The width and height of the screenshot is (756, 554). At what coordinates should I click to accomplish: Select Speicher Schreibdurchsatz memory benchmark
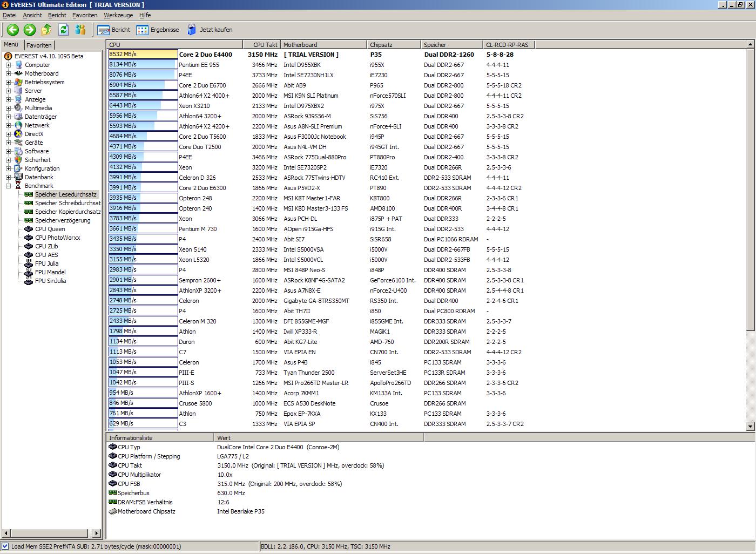tap(68, 203)
